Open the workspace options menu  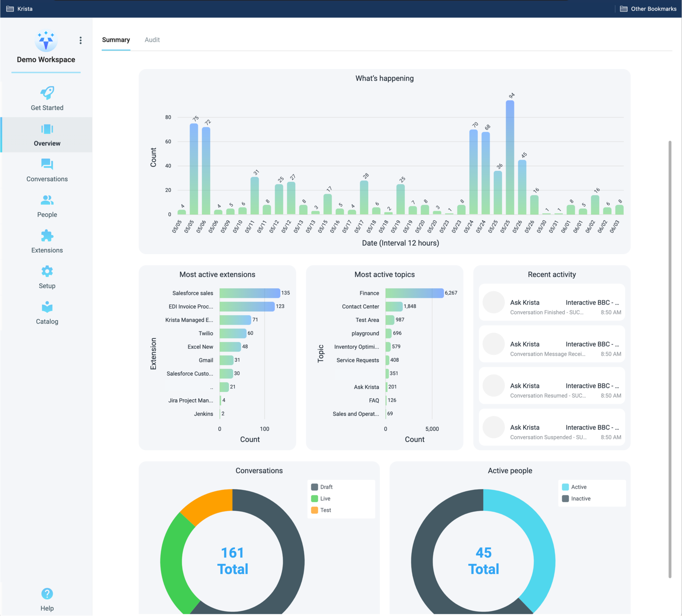click(81, 40)
